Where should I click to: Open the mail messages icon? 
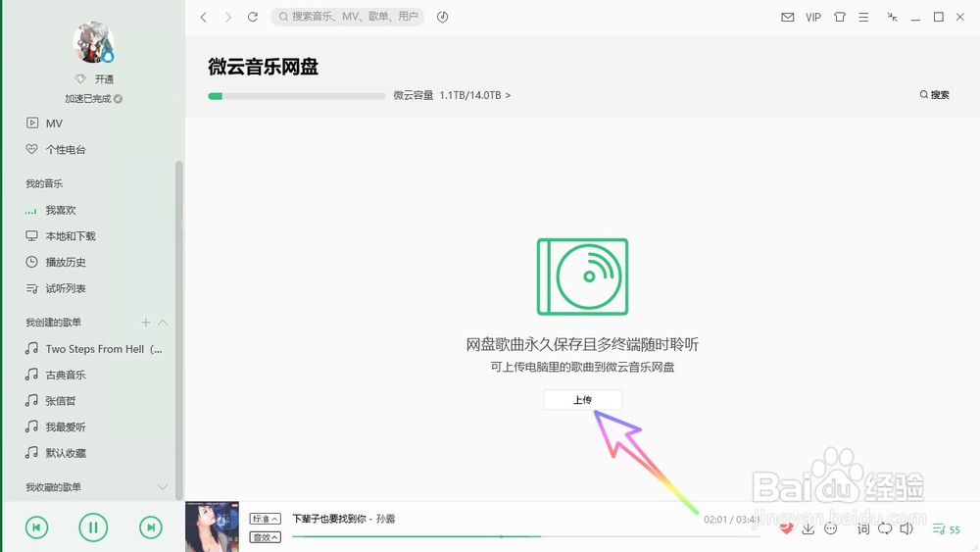tap(788, 17)
